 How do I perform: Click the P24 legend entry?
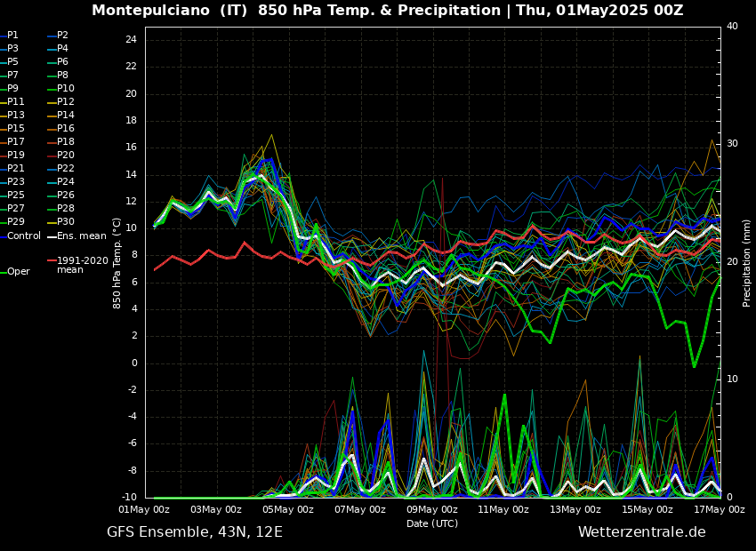pos(66,182)
